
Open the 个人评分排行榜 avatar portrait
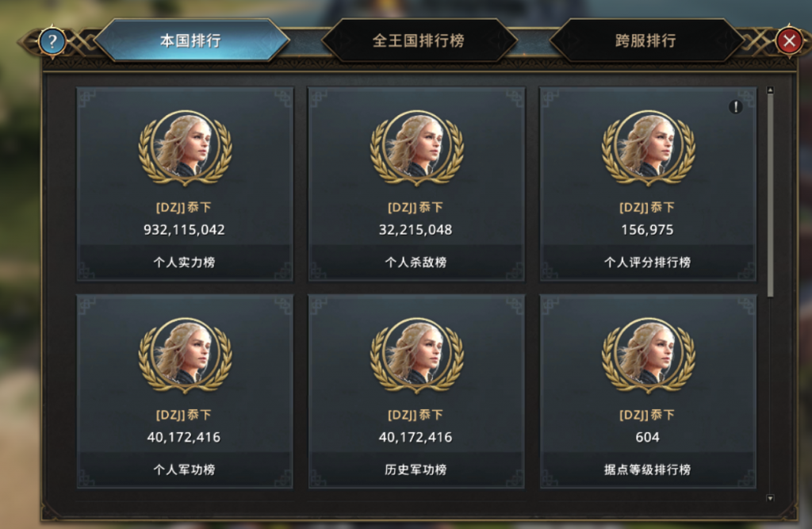click(648, 148)
